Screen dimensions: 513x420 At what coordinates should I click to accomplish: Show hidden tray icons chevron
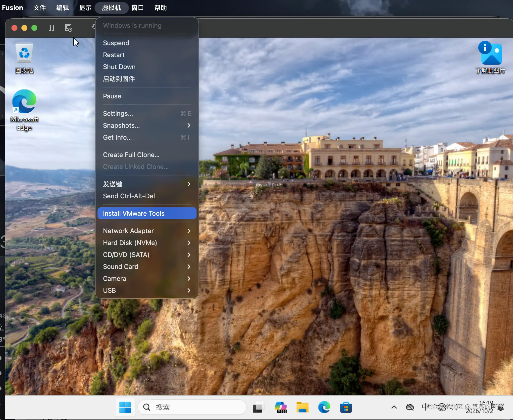click(x=394, y=407)
